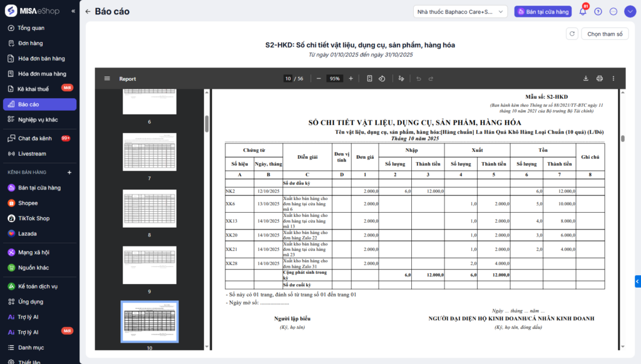Add a new sales channel with plus icon
This screenshot has height=364, width=641.
tap(69, 173)
